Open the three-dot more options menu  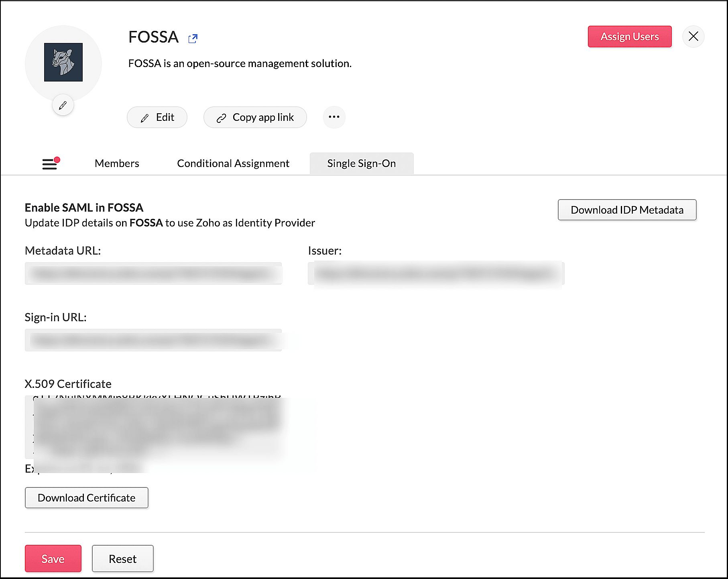click(x=334, y=117)
